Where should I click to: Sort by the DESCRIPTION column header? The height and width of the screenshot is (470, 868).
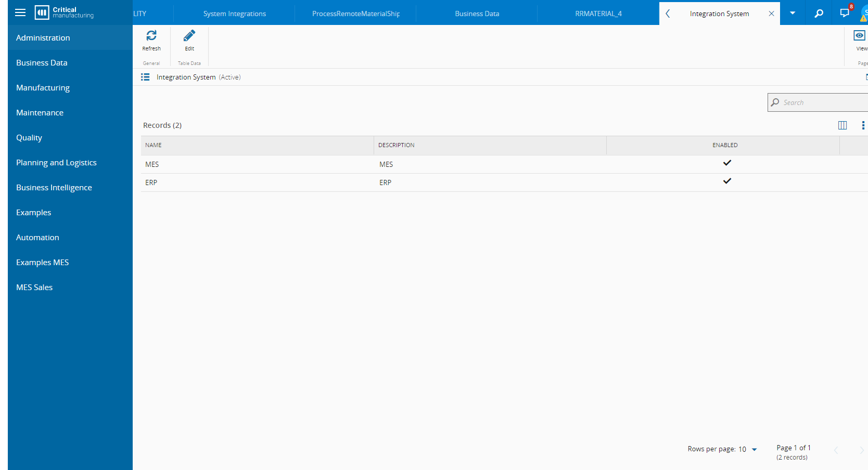[490, 145]
